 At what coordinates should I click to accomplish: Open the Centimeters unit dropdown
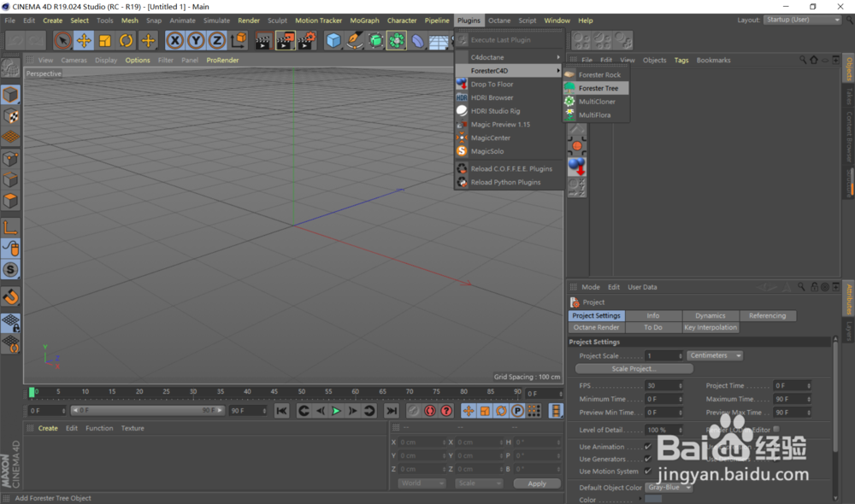pyautogui.click(x=715, y=356)
